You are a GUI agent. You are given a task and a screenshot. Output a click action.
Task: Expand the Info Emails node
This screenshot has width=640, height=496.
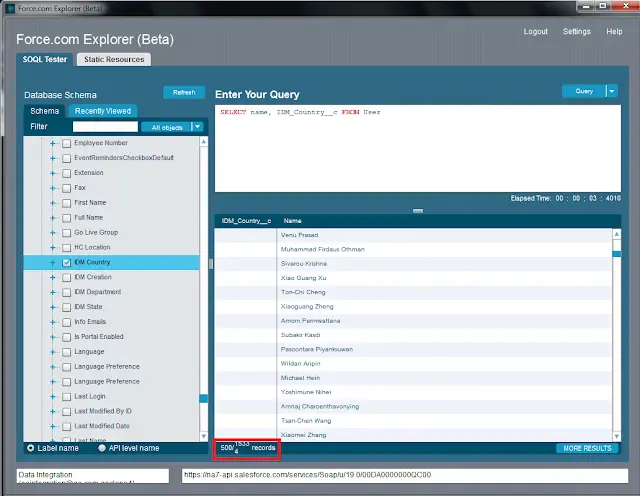click(x=52, y=322)
